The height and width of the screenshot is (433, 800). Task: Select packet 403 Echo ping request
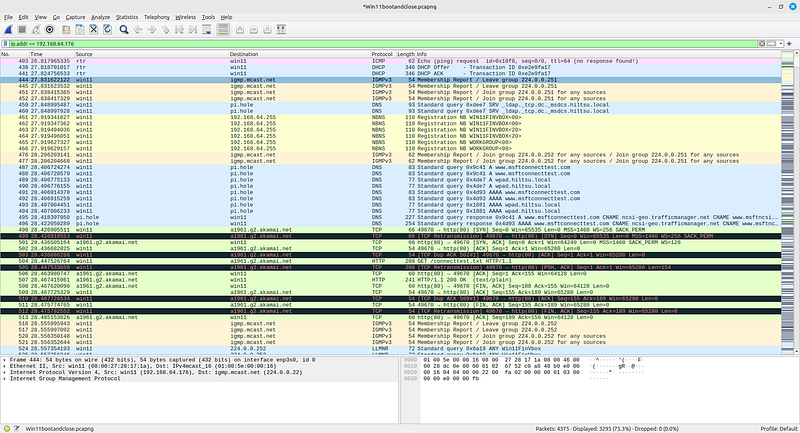390,61
